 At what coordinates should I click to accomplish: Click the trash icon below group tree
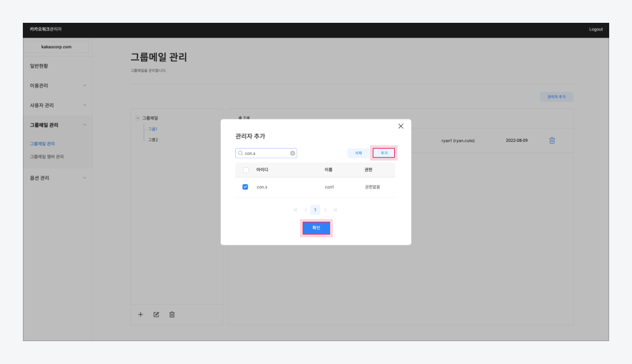[172, 315]
